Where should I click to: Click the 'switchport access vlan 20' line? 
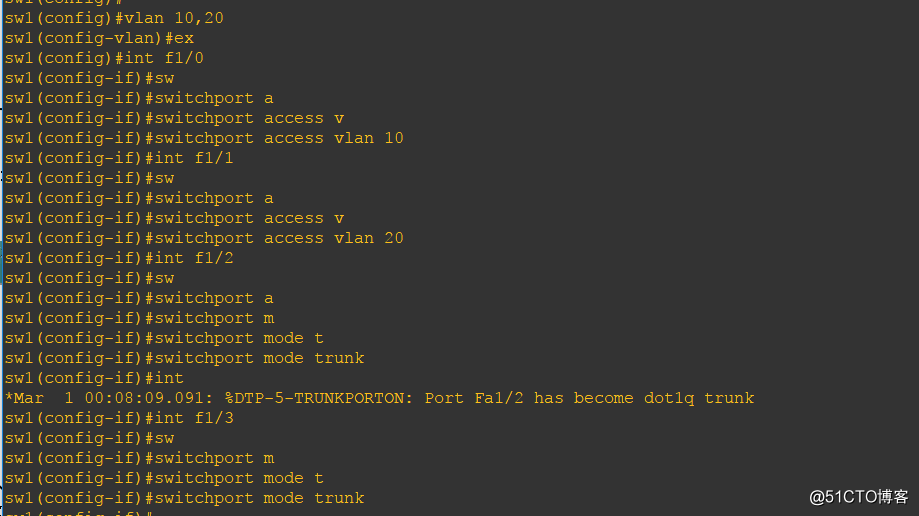coord(204,238)
